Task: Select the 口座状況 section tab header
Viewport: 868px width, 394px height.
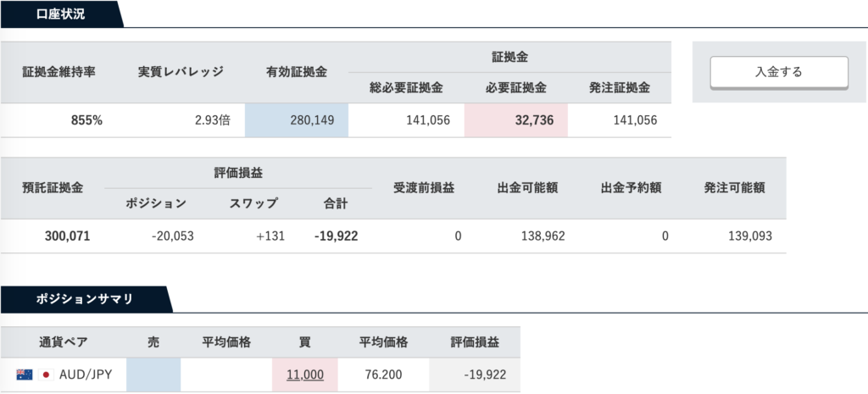Action: [x=61, y=14]
